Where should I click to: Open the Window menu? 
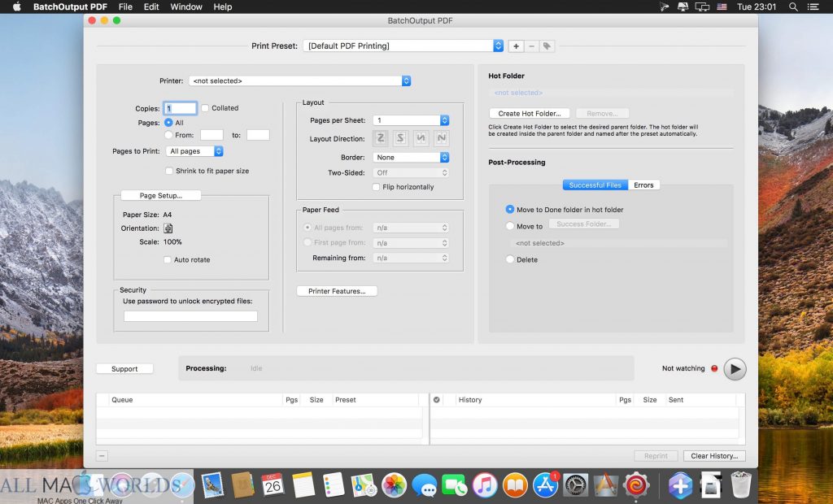pyautogui.click(x=186, y=7)
